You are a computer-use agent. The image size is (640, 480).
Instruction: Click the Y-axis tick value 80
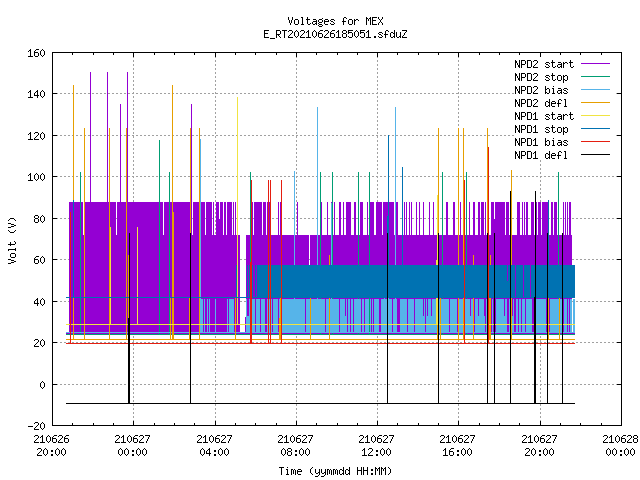[x=39, y=219]
